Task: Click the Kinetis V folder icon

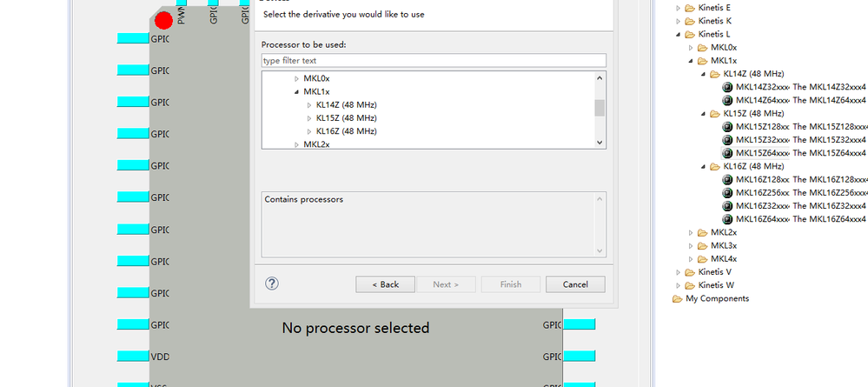Action: 691,272
